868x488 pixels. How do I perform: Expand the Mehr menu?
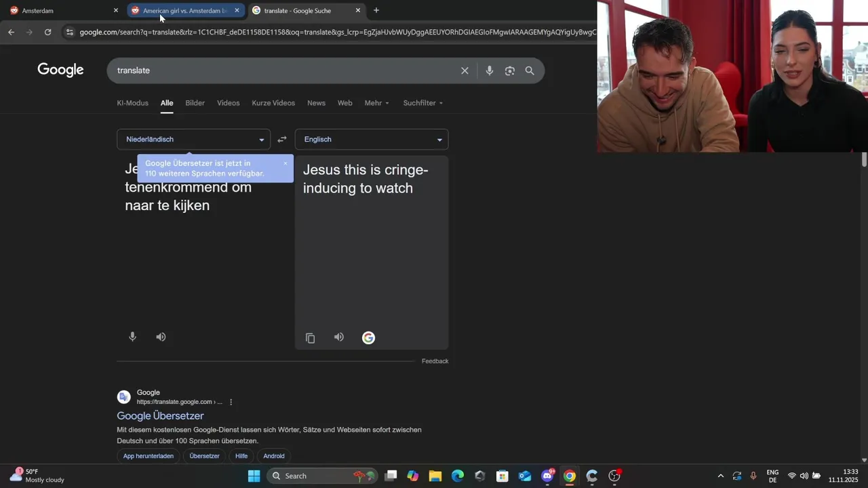377,103
